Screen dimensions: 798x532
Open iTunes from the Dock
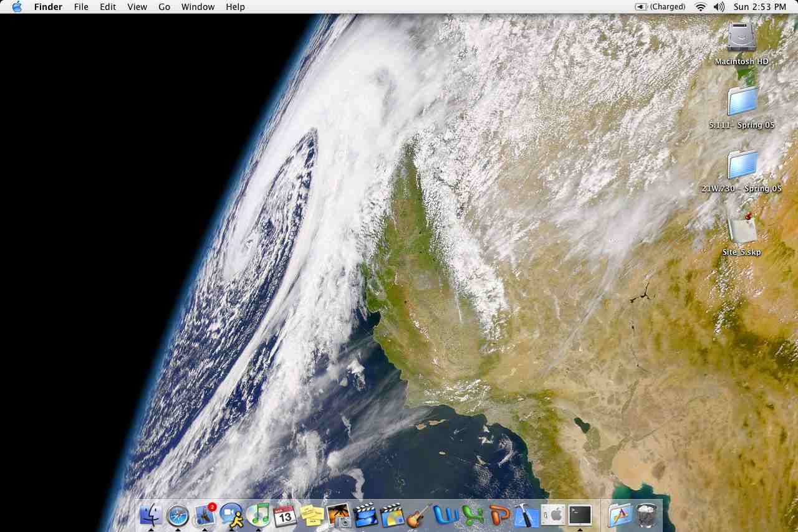[258, 515]
